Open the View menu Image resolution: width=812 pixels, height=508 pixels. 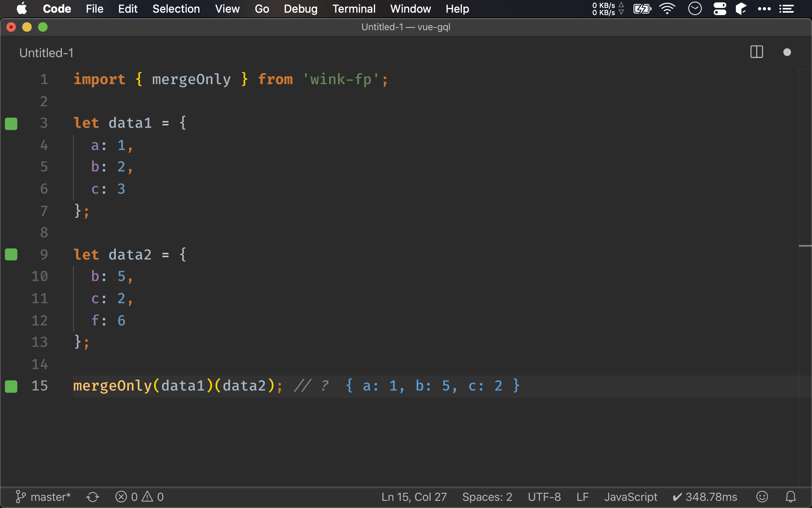point(227,9)
